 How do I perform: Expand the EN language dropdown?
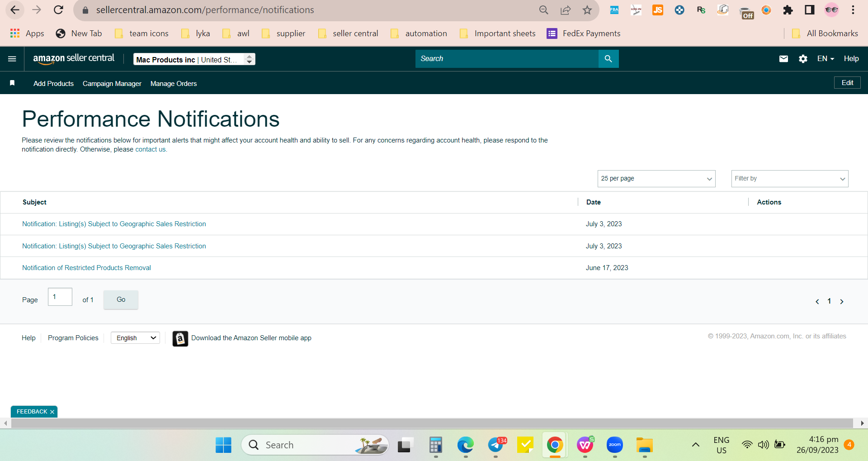click(x=826, y=59)
